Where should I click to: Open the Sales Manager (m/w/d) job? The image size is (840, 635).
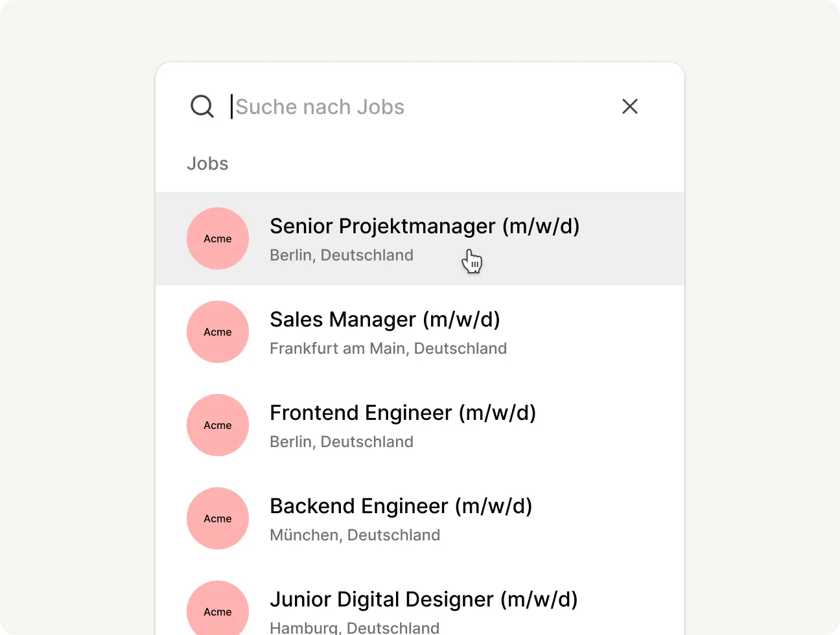coord(420,332)
